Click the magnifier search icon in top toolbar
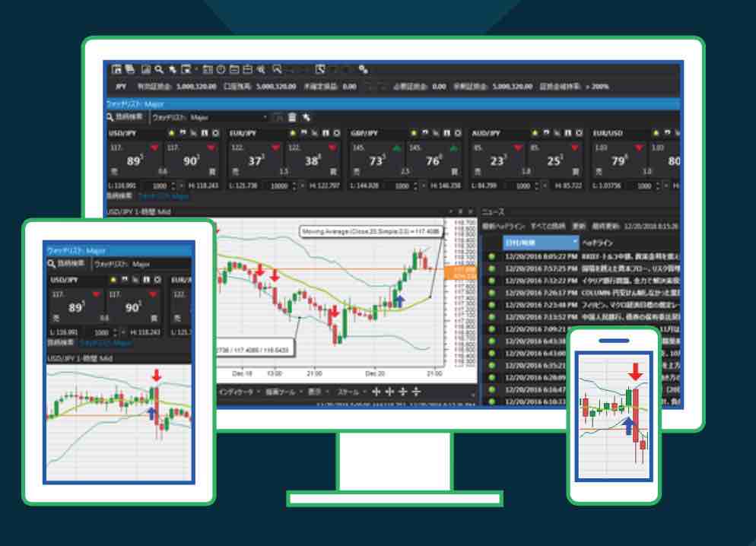 [159, 69]
